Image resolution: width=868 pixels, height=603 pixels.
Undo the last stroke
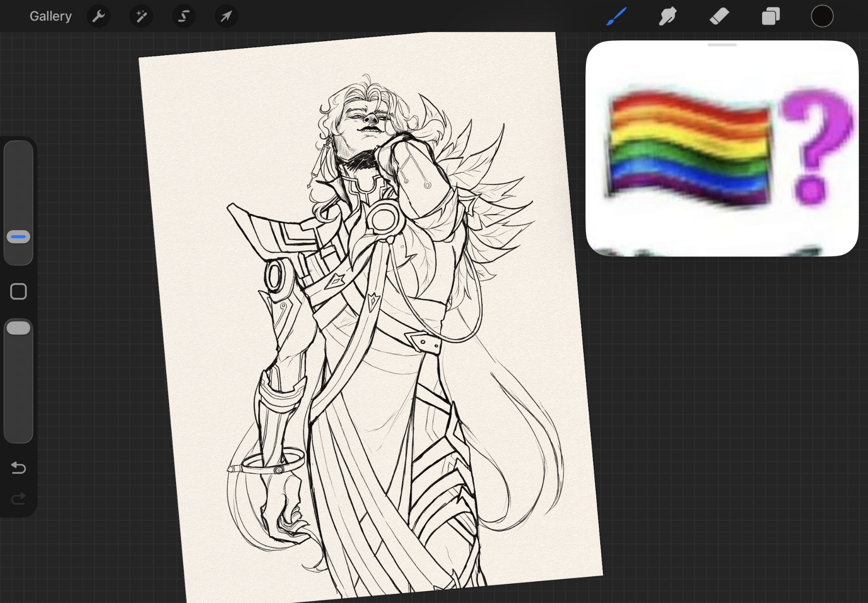pos(19,468)
